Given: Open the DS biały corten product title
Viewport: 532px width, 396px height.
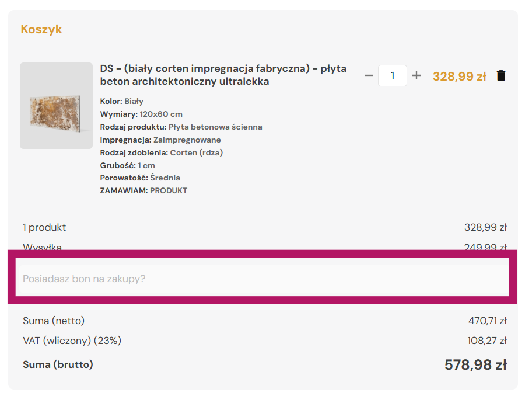Looking at the screenshot, I should pos(223,75).
